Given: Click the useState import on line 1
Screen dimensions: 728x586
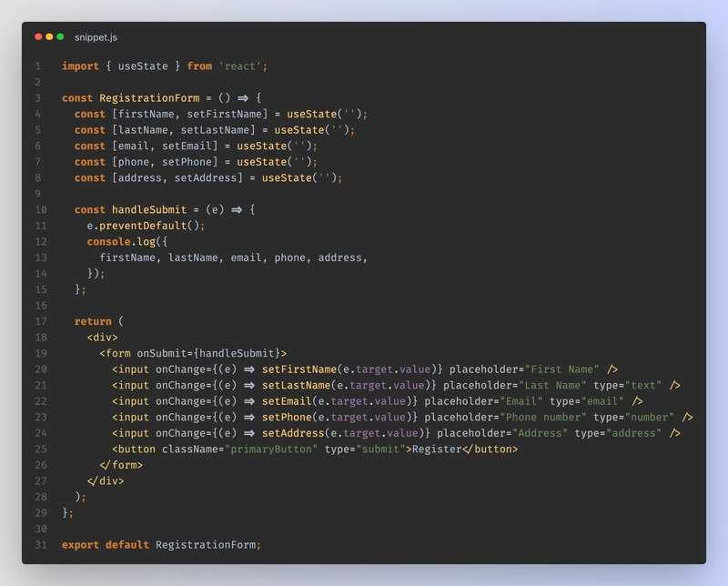Looking at the screenshot, I should [x=143, y=66].
